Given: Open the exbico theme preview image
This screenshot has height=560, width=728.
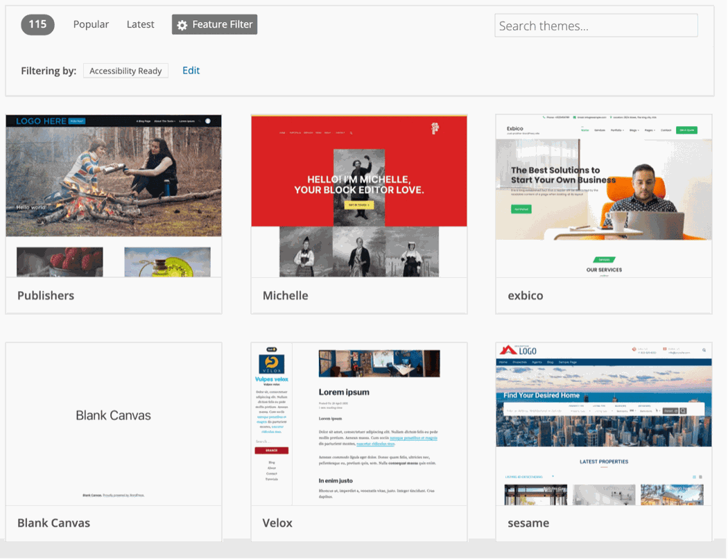Looking at the screenshot, I should [x=603, y=187].
